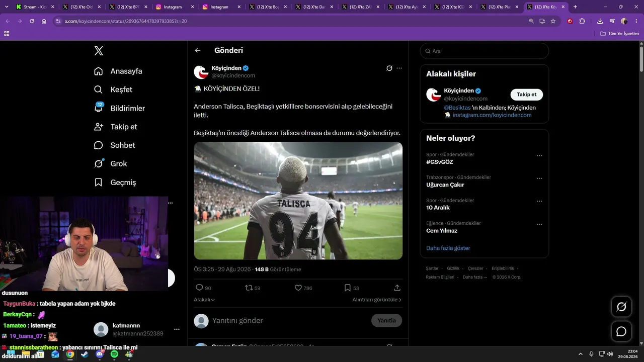This screenshot has height=362, width=644.
Task: Click the Ara search field
Action: point(485,51)
